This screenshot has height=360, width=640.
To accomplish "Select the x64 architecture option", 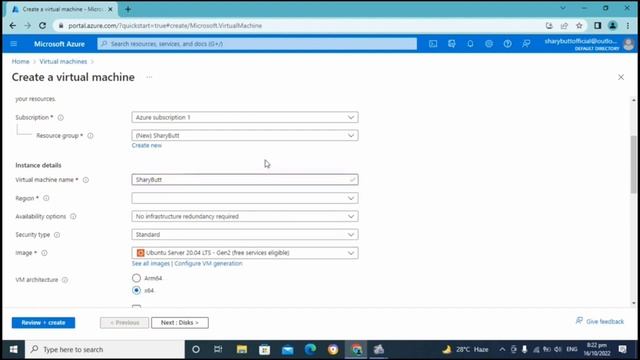I will (x=136, y=291).
